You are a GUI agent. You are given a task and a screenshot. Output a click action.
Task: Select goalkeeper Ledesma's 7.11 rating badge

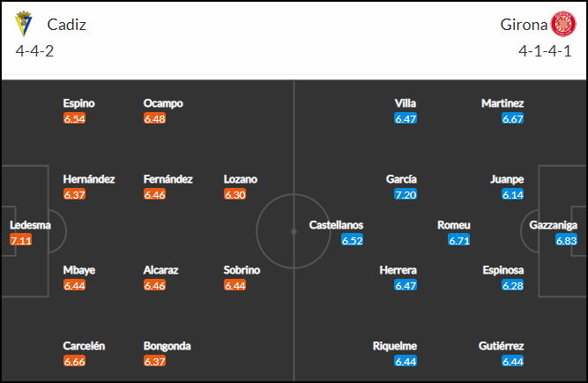tap(21, 240)
